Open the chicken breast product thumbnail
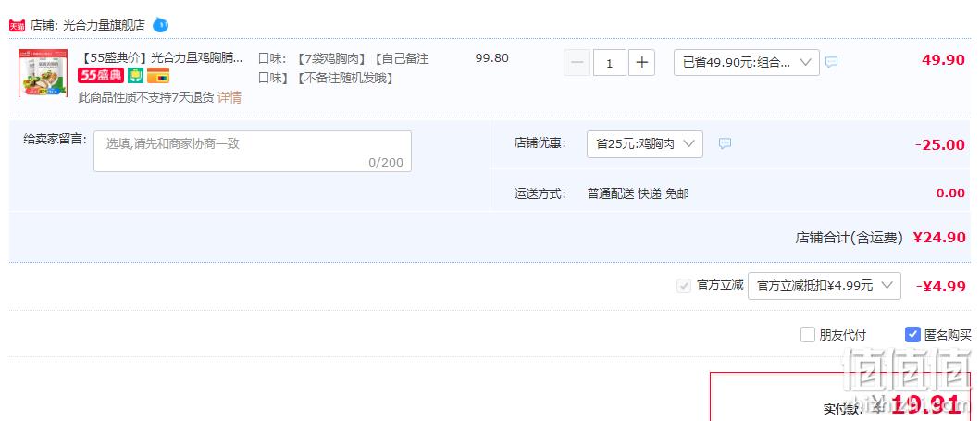The height and width of the screenshot is (421, 980). tap(43, 74)
